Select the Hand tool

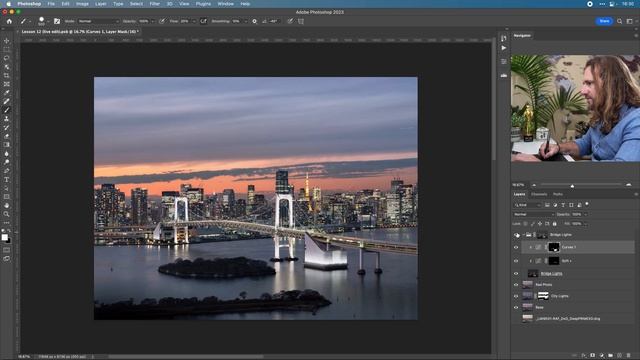[7, 205]
